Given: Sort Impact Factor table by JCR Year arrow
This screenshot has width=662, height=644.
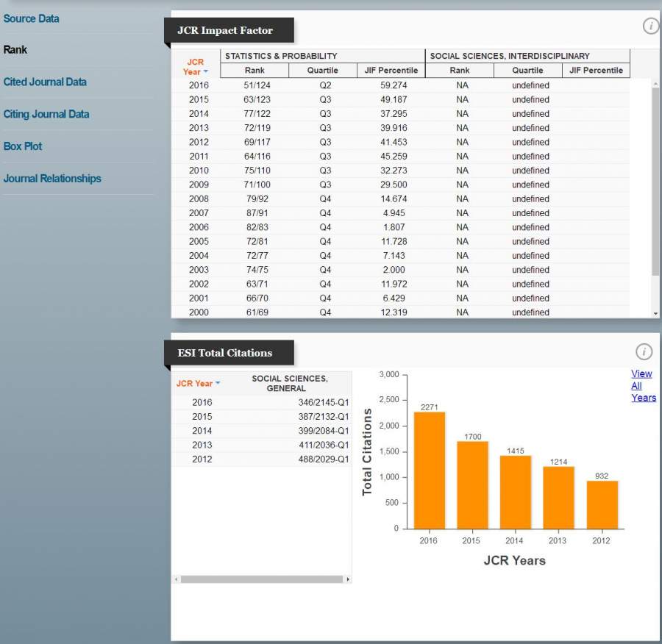Looking at the screenshot, I should (x=206, y=72).
